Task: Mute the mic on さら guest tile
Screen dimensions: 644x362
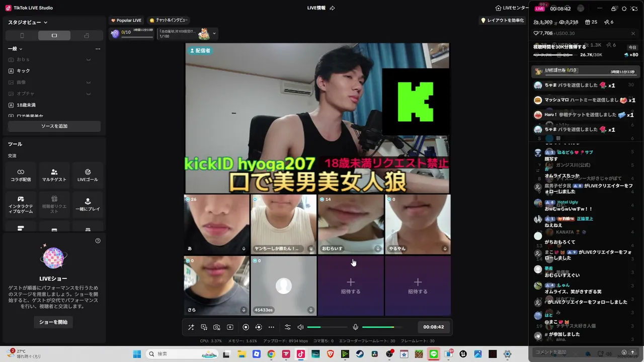Action: pyautogui.click(x=244, y=310)
